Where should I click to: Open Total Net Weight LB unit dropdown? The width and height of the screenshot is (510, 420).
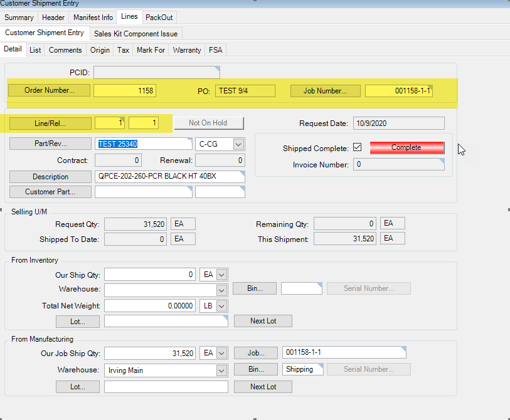coord(221,306)
